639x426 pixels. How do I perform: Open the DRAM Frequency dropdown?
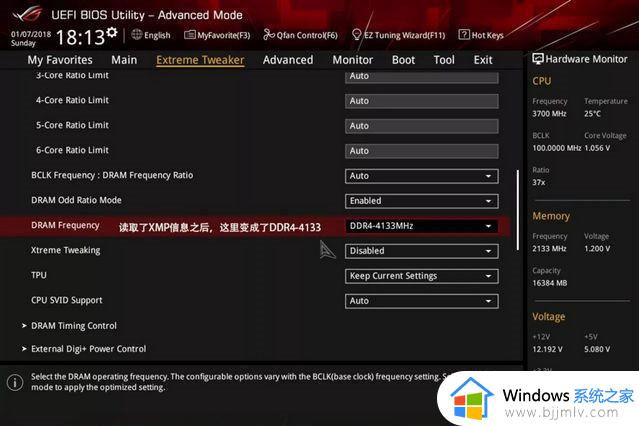click(421, 226)
